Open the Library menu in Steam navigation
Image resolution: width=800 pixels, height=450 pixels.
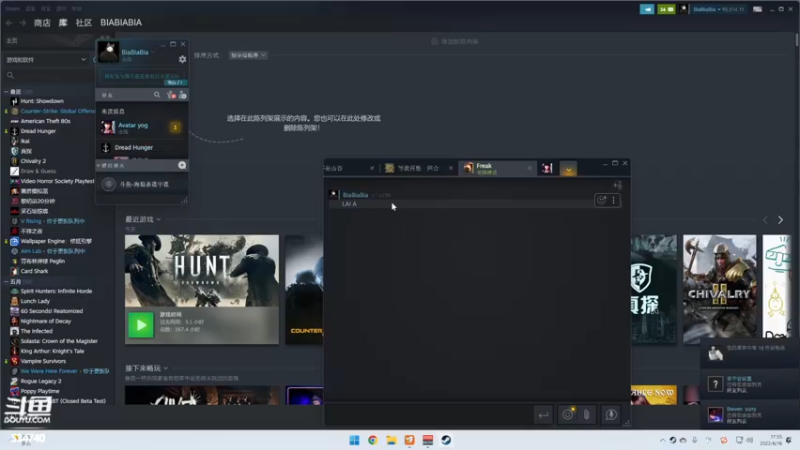(x=63, y=22)
